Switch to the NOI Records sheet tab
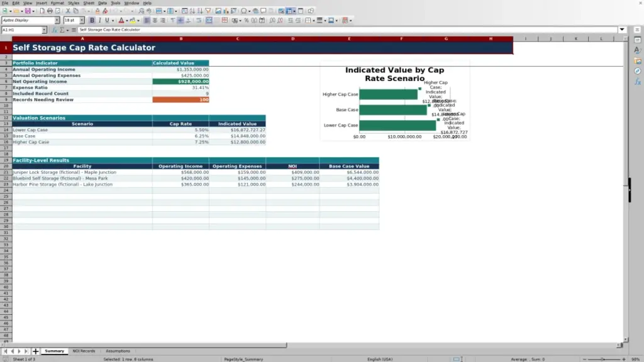644x362 pixels. pyautogui.click(x=84, y=351)
